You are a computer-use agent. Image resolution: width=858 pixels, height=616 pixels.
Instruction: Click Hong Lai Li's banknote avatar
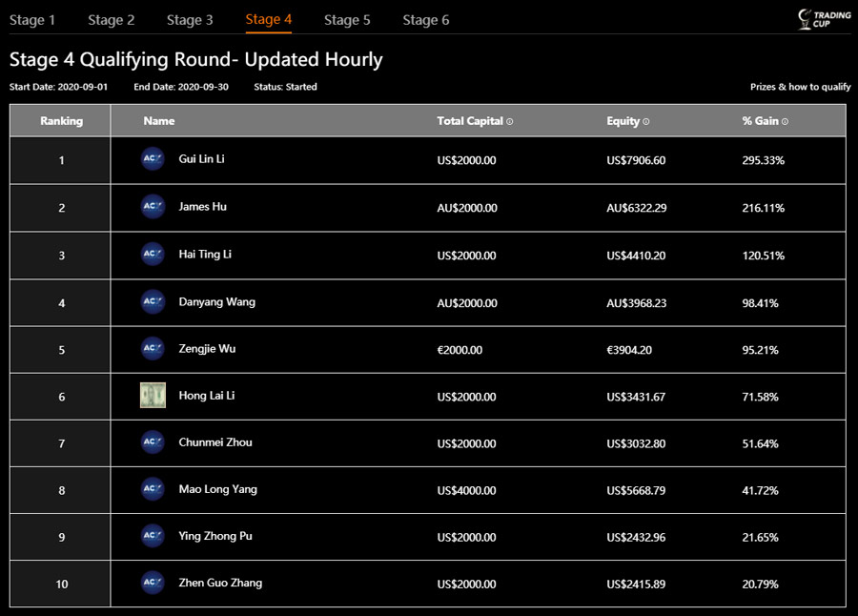(x=153, y=396)
